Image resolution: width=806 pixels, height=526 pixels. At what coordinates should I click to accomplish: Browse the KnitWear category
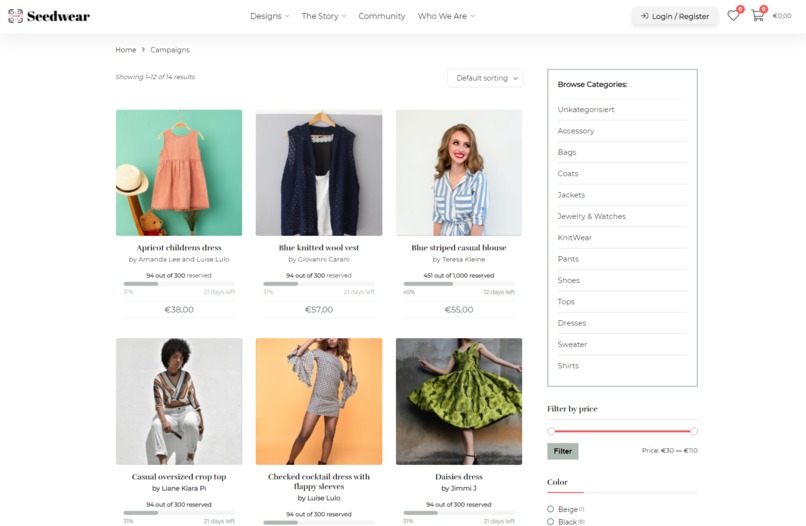[575, 238]
